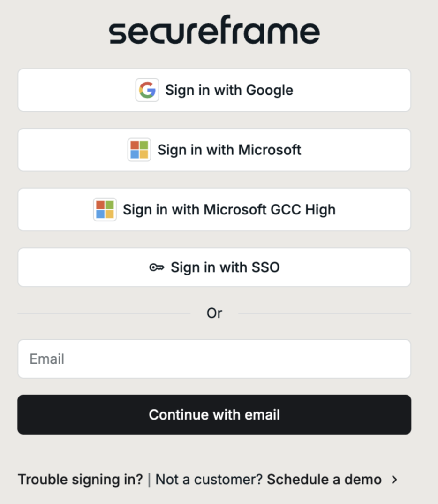Choose Sign in with SSO
This screenshot has width=438, height=504.
tap(214, 267)
